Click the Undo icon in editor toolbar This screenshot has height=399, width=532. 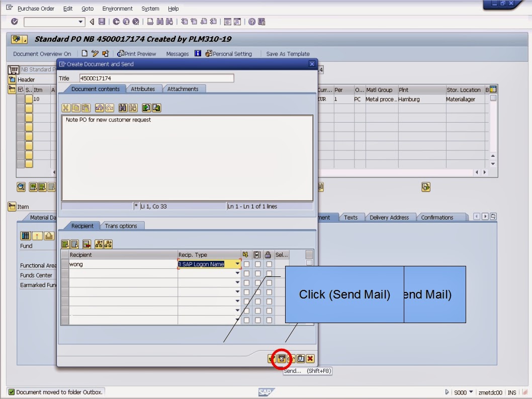99,108
